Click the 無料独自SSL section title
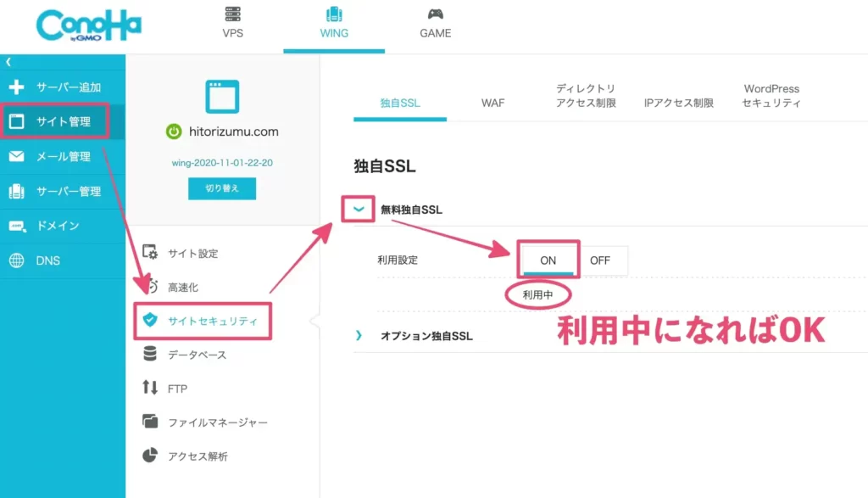This screenshot has height=498, width=868. [411, 210]
